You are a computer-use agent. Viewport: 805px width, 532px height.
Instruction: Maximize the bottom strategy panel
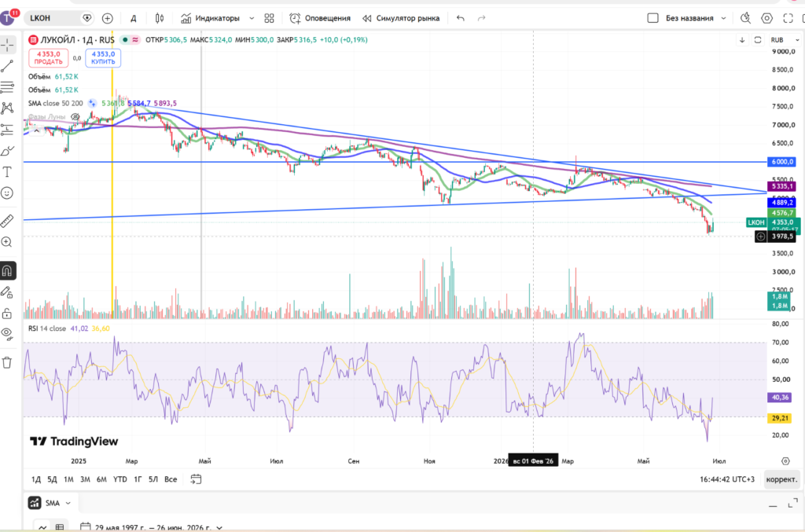[792, 503]
